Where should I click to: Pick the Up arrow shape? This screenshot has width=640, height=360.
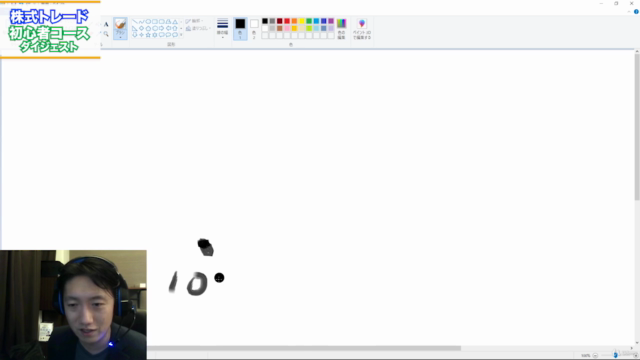tap(175, 28)
